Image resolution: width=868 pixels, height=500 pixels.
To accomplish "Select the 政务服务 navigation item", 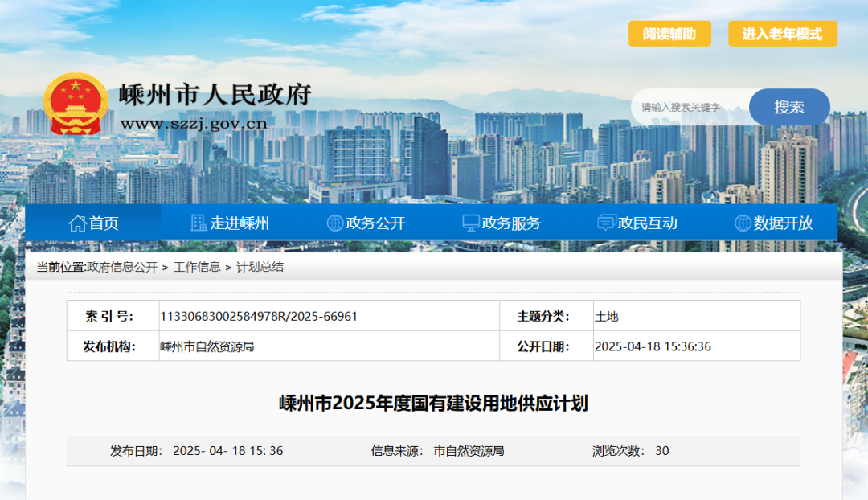I will (511, 223).
